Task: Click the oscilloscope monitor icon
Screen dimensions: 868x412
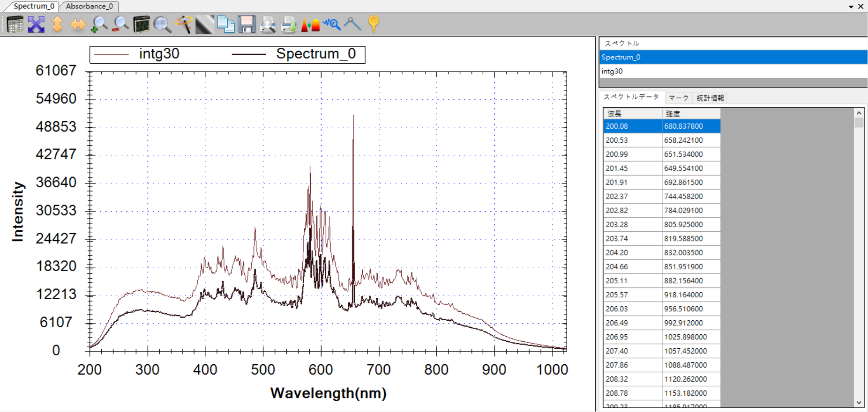Action: pyautogui.click(x=141, y=24)
